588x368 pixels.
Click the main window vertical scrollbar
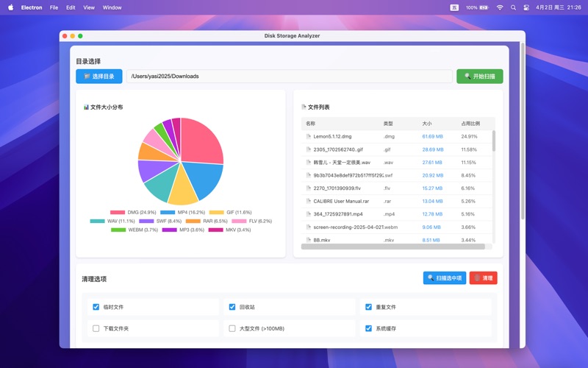point(523,131)
